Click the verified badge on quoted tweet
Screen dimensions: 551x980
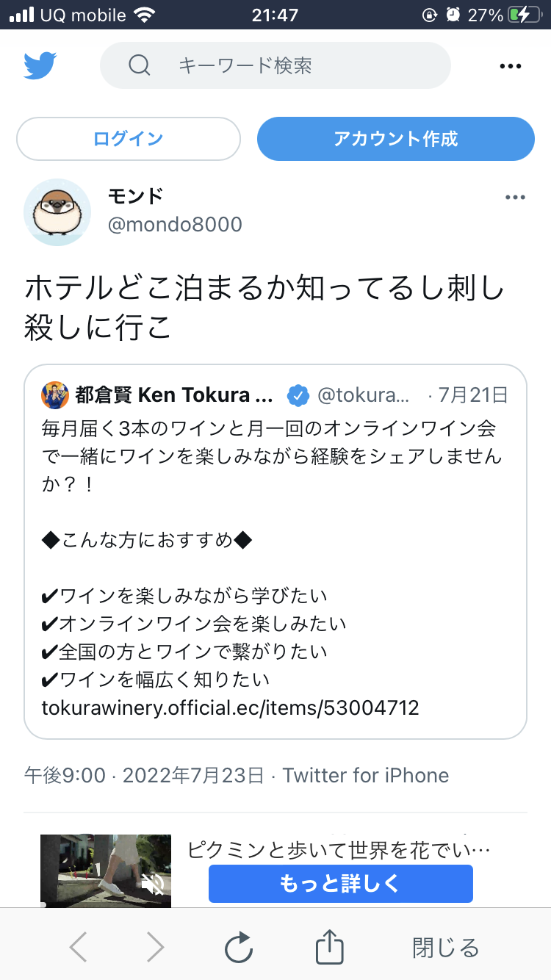coord(298,396)
